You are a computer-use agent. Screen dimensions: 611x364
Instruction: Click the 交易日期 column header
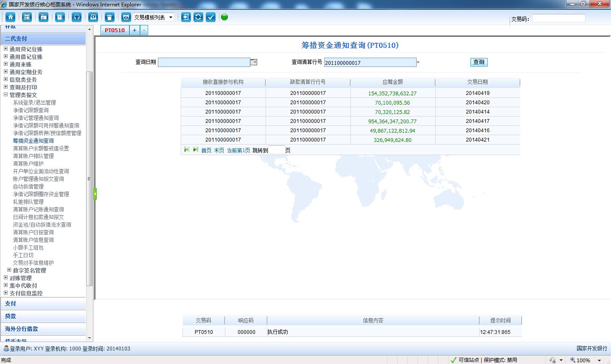pyautogui.click(x=477, y=82)
